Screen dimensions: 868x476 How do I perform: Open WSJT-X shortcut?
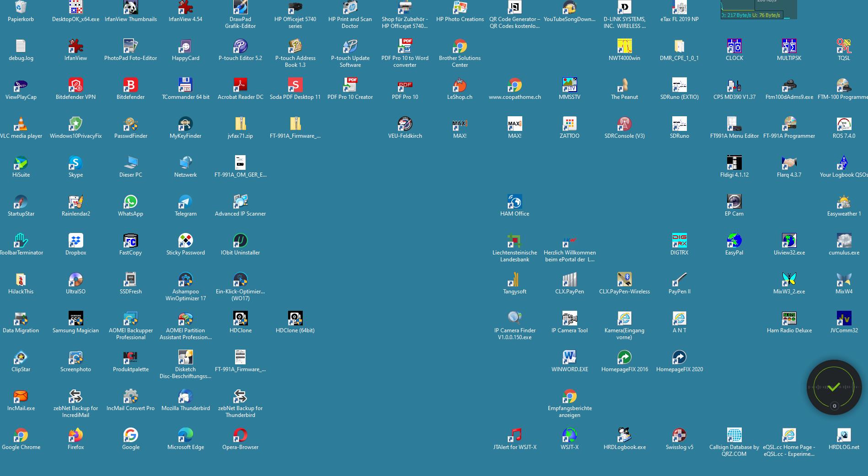[570, 435]
